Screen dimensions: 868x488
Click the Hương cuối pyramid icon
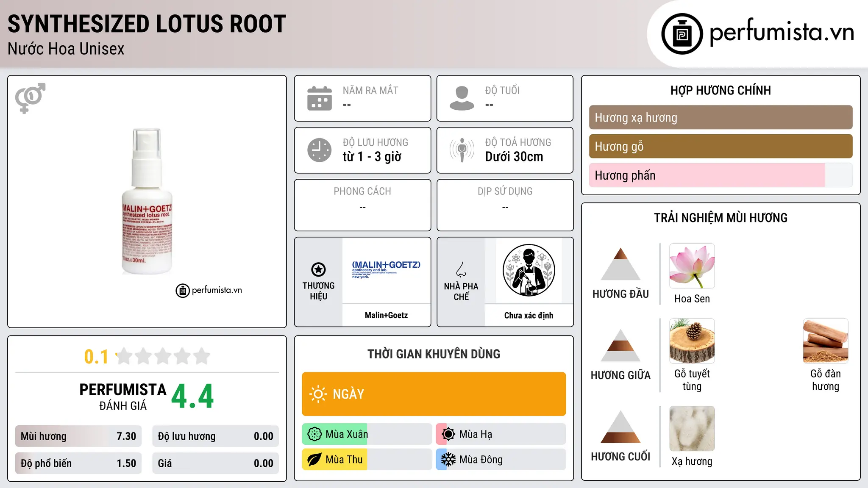click(620, 427)
